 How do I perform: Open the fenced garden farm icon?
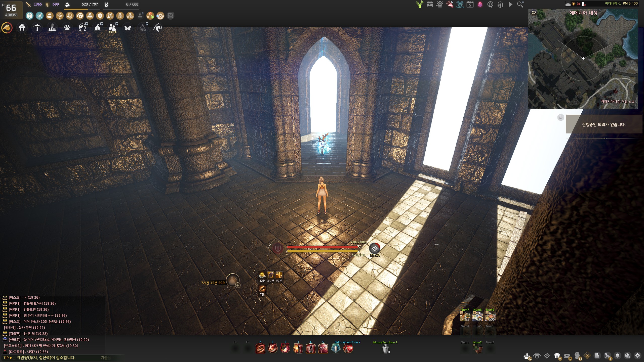52,27
